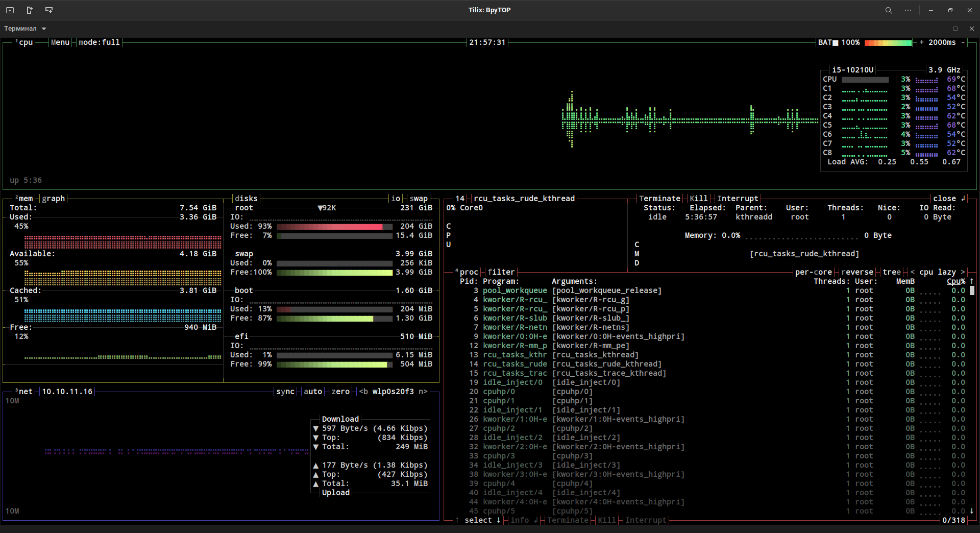Image resolution: width=980 pixels, height=533 pixels.
Task: Toggle reverse sorting of processes
Action: click(857, 272)
